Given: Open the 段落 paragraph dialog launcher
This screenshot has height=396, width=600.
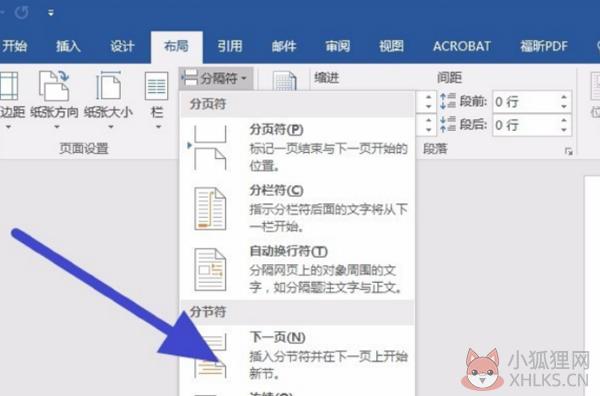Looking at the screenshot, I should (569, 152).
